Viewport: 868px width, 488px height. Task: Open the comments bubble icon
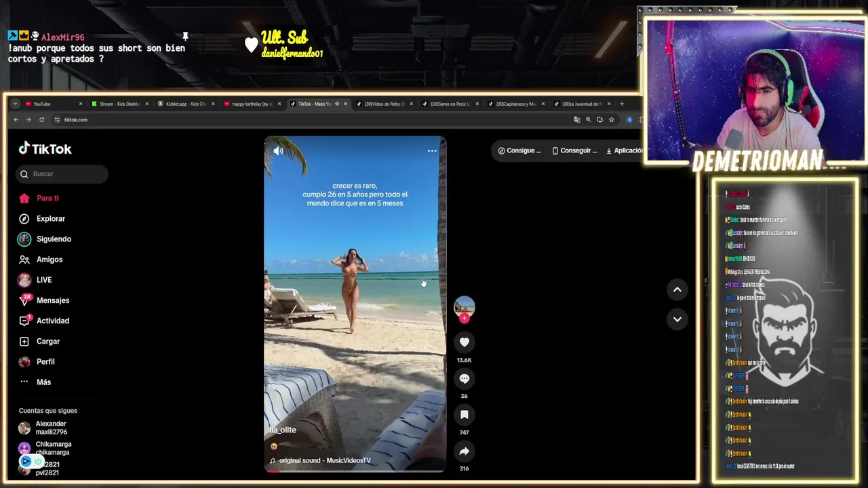coord(464,378)
